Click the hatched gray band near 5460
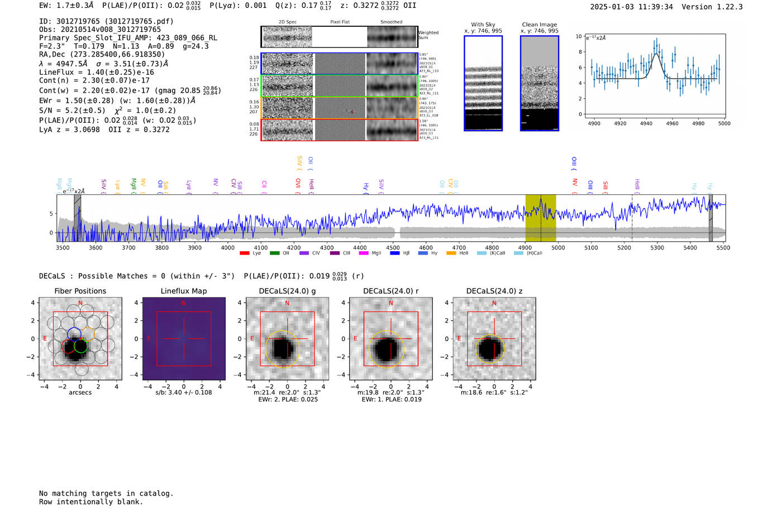Viewport: 782px width, 532px height. point(711,218)
